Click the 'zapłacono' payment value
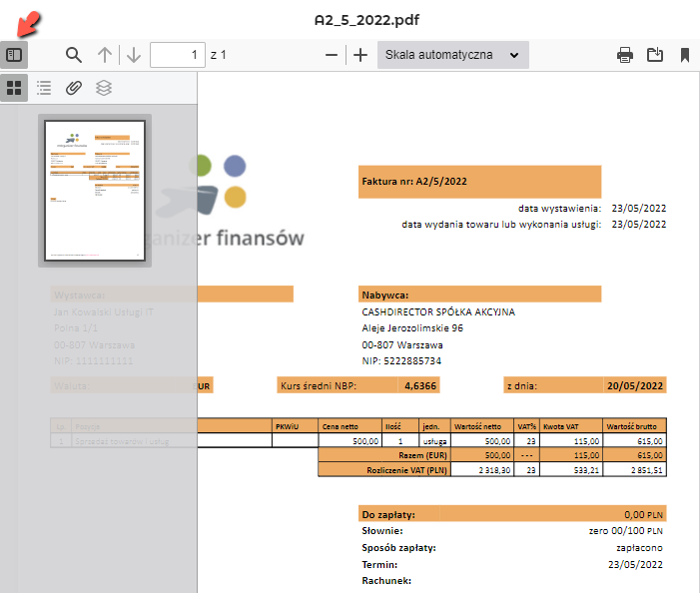This screenshot has height=593, width=700. pos(639,548)
